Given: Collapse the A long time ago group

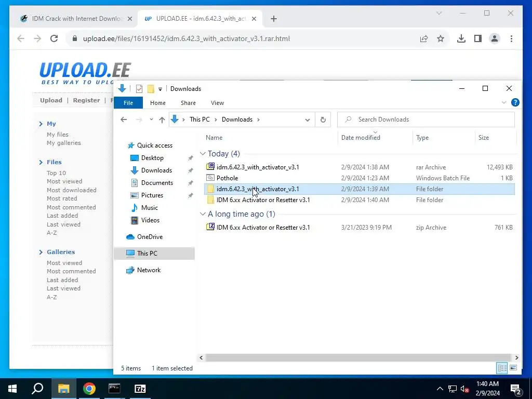Looking at the screenshot, I should 203,214.
